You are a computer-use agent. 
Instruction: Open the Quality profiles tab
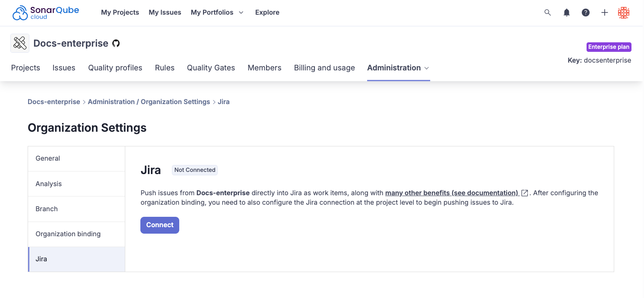tap(115, 68)
